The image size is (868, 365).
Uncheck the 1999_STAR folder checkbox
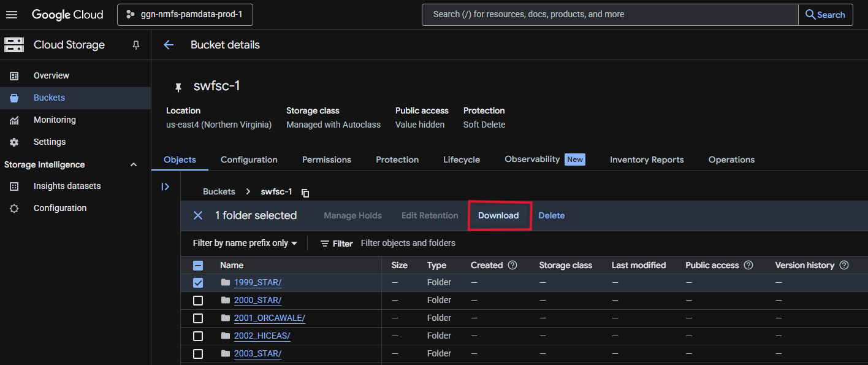point(198,283)
